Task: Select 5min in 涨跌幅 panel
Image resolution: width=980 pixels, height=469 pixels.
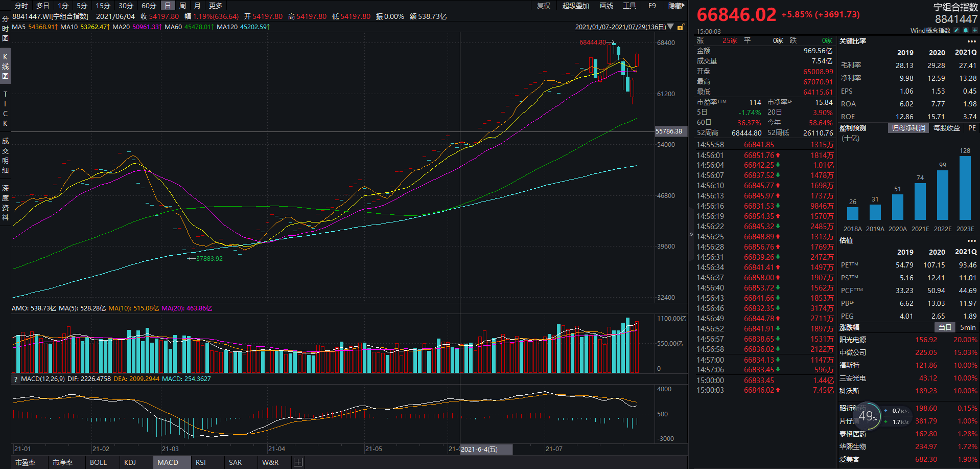Action: tap(967, 327)
